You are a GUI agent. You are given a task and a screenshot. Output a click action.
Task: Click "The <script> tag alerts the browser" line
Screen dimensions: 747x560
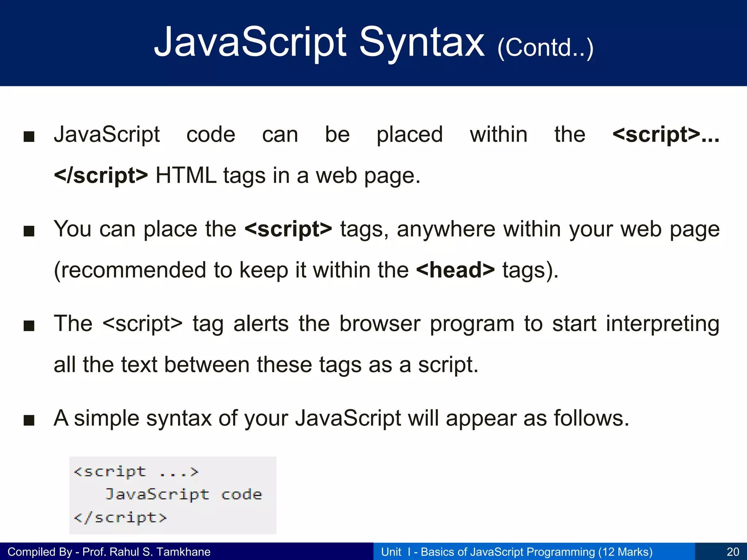(387, 324)
